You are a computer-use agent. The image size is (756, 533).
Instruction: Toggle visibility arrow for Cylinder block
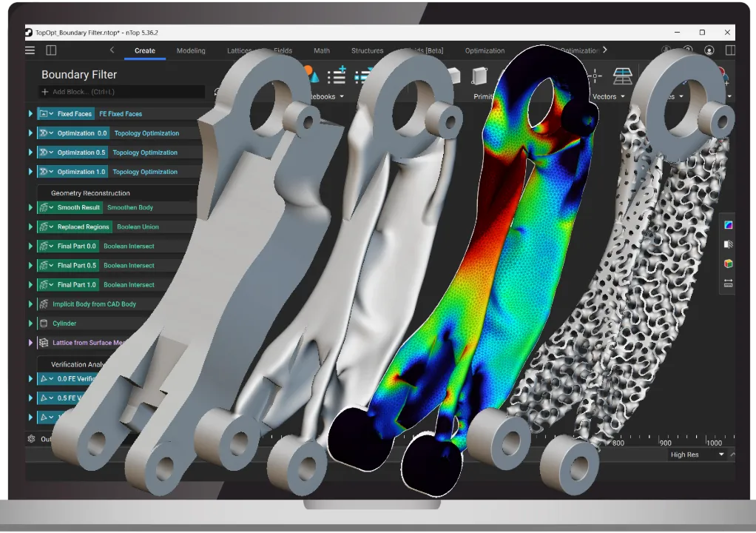30,324
